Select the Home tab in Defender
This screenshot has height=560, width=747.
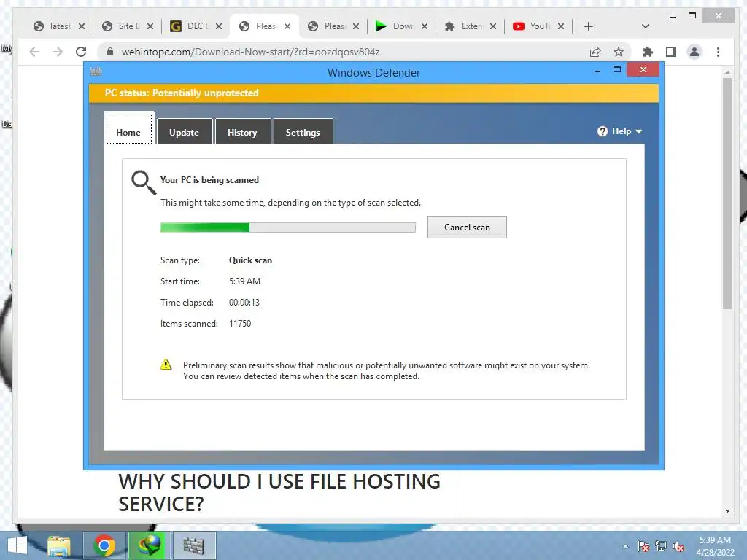click(128, 128)
